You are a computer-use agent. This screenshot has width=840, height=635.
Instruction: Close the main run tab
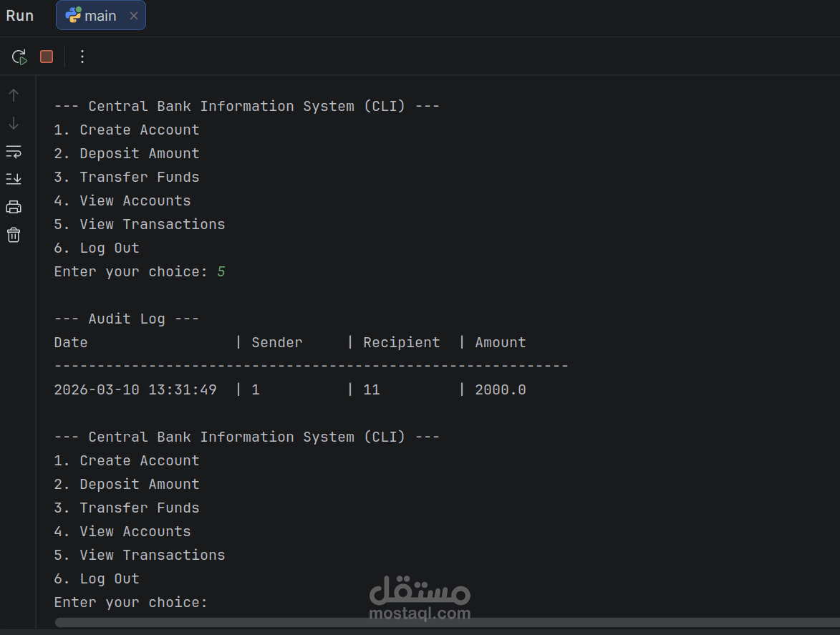click(x=134, y=16)
